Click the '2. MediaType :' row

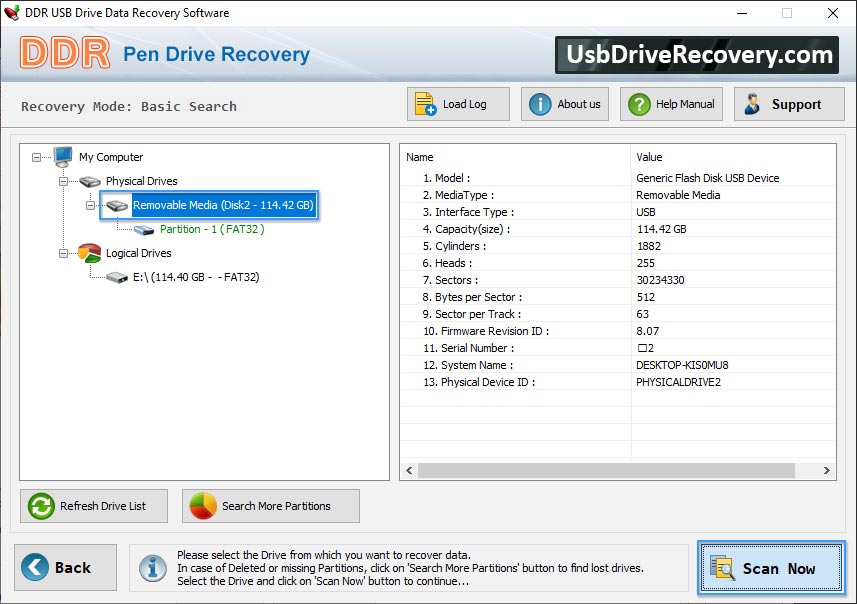click(618, 195)
